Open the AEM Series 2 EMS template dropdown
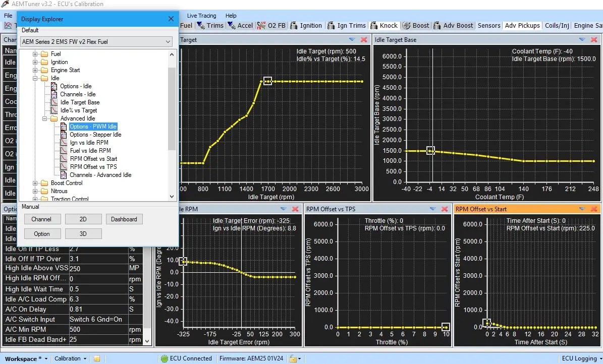Image resolution: width=603 pixels, height=364 pixels. pyautogui.click(x=168, y=42)
